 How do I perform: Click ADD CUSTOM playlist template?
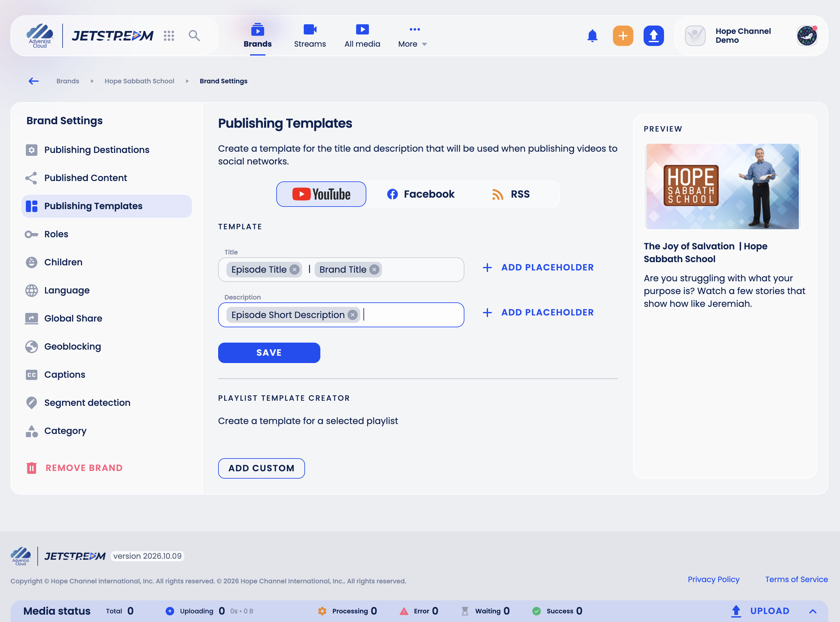pos(261,468)
